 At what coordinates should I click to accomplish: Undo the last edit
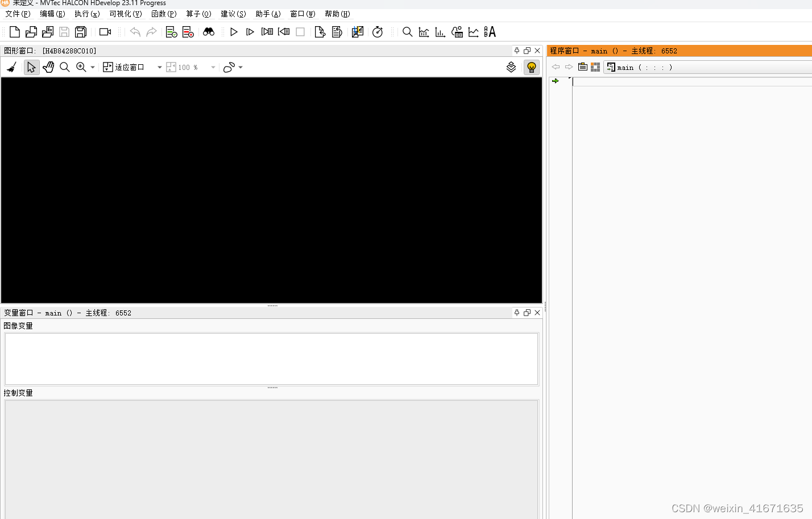tap(135, 32)
